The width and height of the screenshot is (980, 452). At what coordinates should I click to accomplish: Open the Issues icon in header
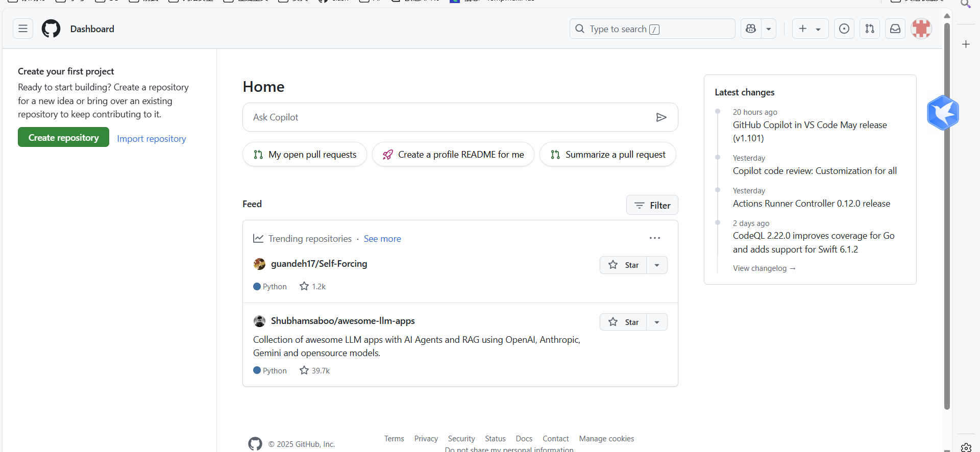pos(844,29)
